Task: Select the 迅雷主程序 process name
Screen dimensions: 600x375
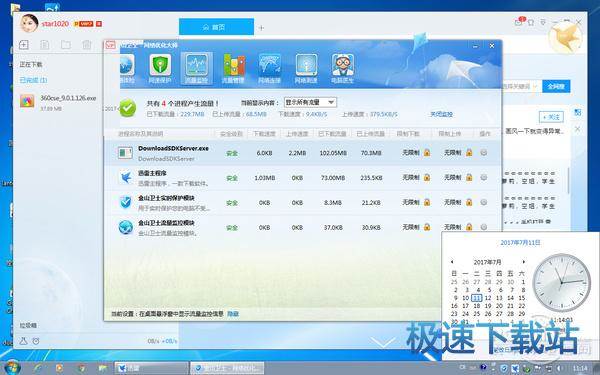Action: (x=152, y=173)
